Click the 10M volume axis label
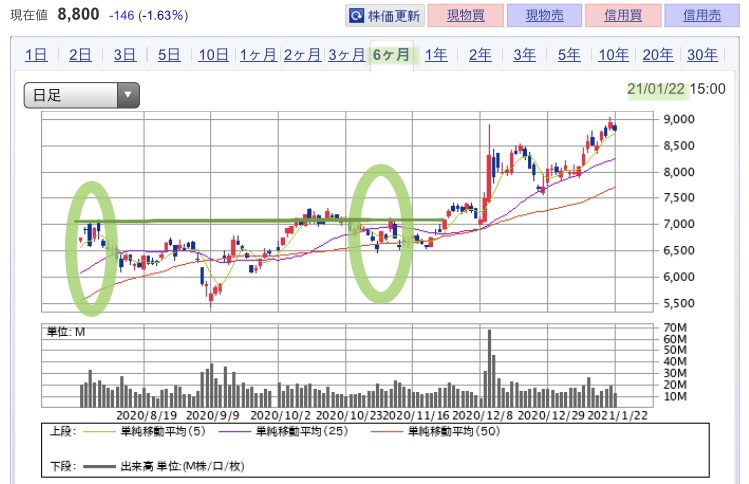This screenshot has width=749, height=484. pos(675,397)
